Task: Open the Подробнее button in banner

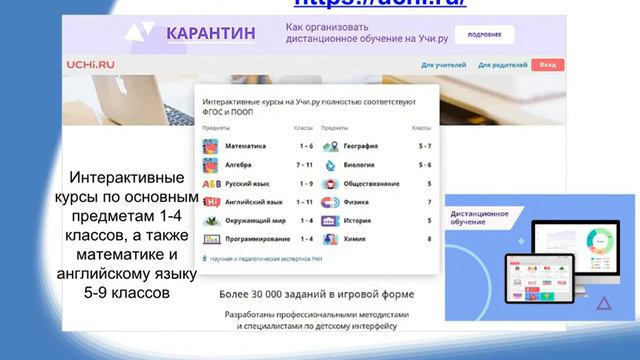Action: click(x=484, y=35)
